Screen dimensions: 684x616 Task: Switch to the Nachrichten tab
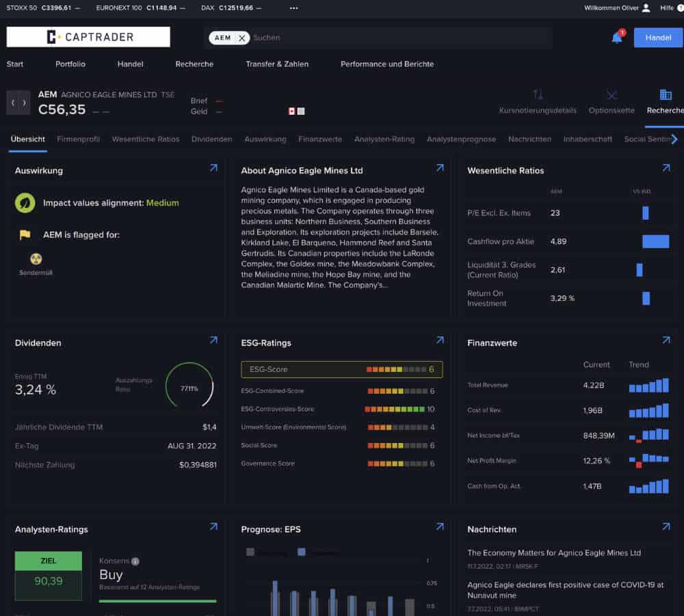(x=529, y=139)
